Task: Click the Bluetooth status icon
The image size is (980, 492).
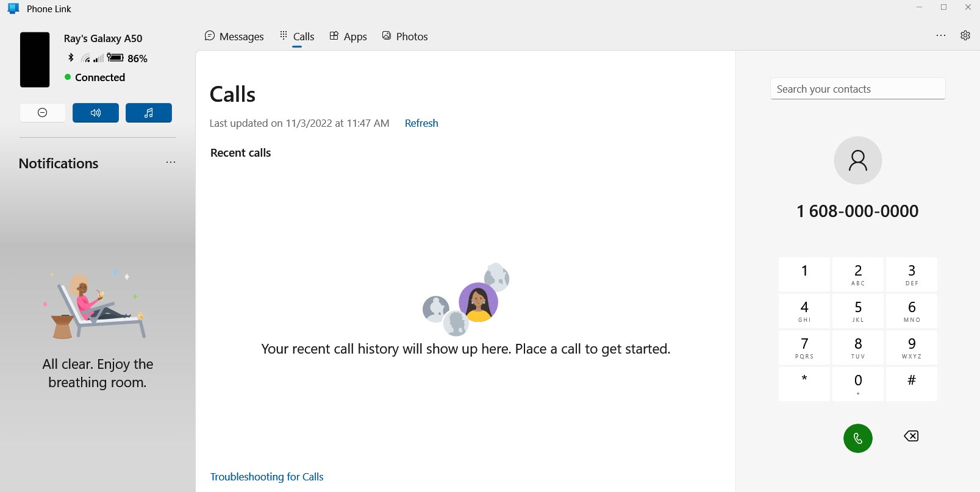Action: tap(71, 57)
